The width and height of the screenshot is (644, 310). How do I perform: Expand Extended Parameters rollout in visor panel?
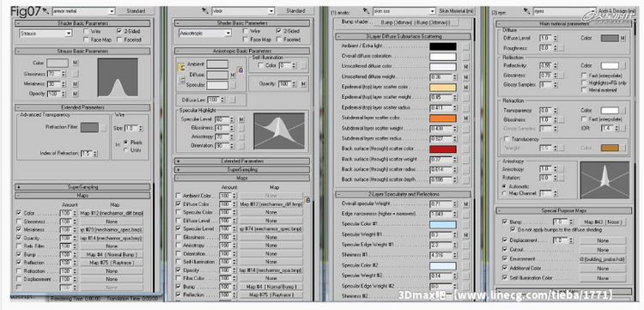(x=242, y=161)
